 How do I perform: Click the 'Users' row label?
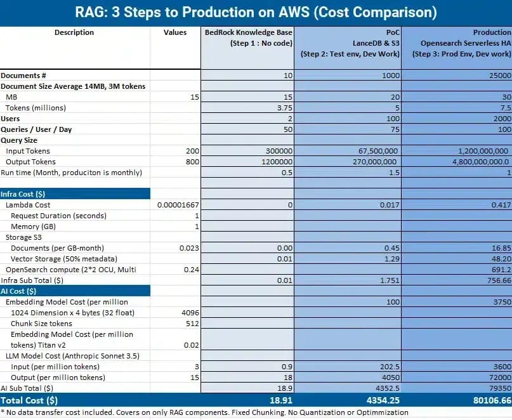[10, 119]
